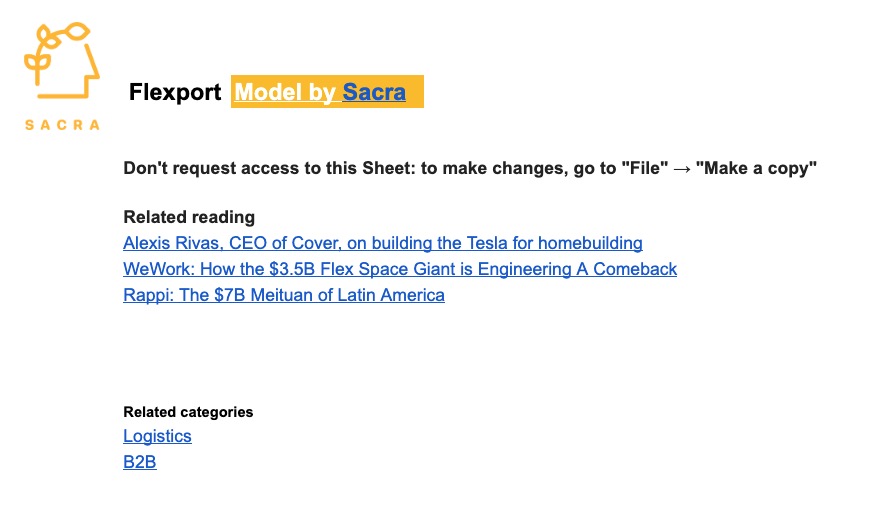Click the SACRA wordmark beneath the logo
The height and width of the screenshot is (523, 881).
(x=62, y=125)
